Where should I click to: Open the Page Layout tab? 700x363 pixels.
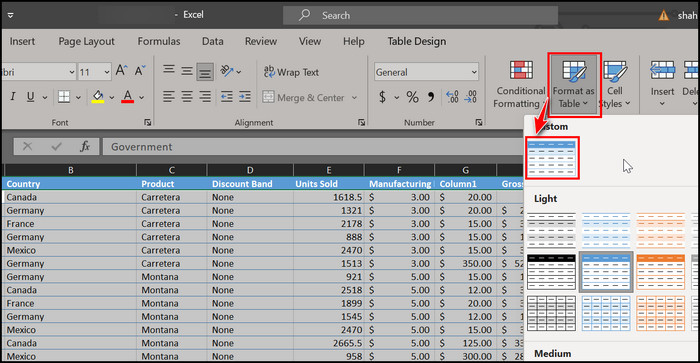pos(86,41)
